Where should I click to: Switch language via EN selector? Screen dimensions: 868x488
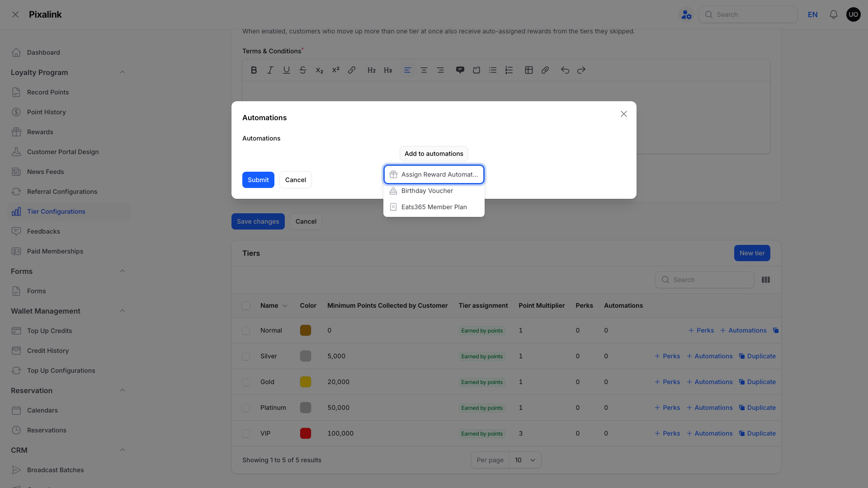point(812,14)
